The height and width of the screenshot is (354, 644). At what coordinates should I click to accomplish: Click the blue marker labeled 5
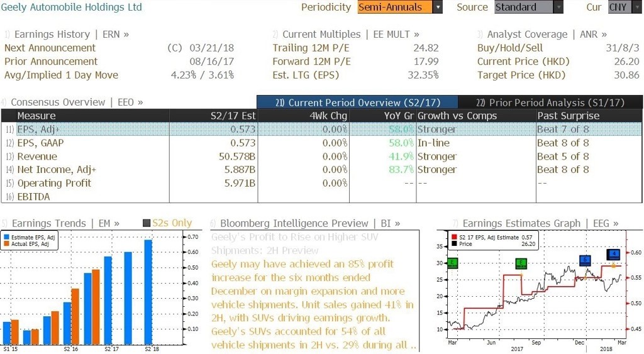tap(586, 260)
